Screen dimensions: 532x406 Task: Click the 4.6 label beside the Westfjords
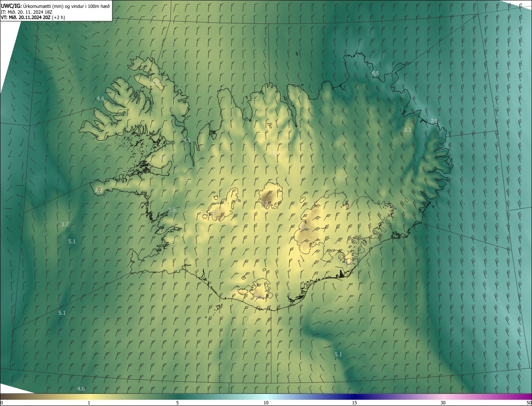[100, 99]
